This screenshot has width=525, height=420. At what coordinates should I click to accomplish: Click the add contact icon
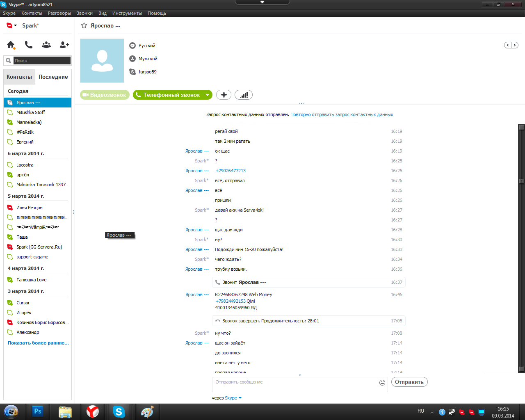point(64,45)
